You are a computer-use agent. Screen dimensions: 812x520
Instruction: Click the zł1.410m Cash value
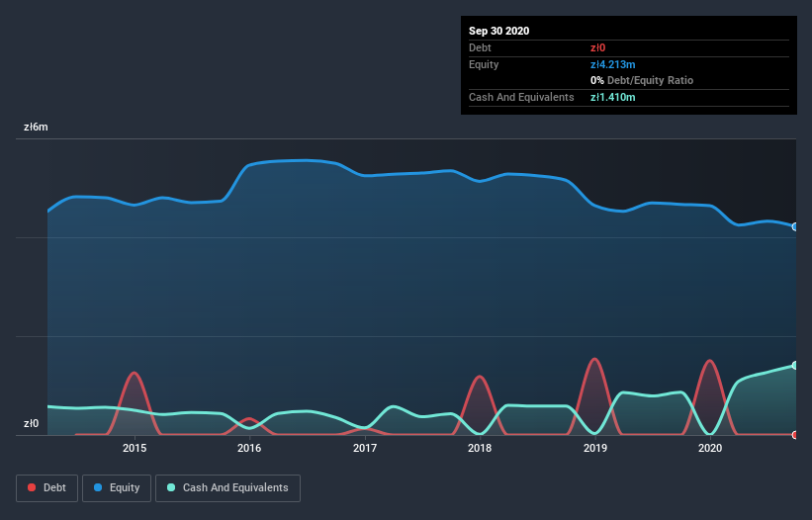tap(612, 97)
